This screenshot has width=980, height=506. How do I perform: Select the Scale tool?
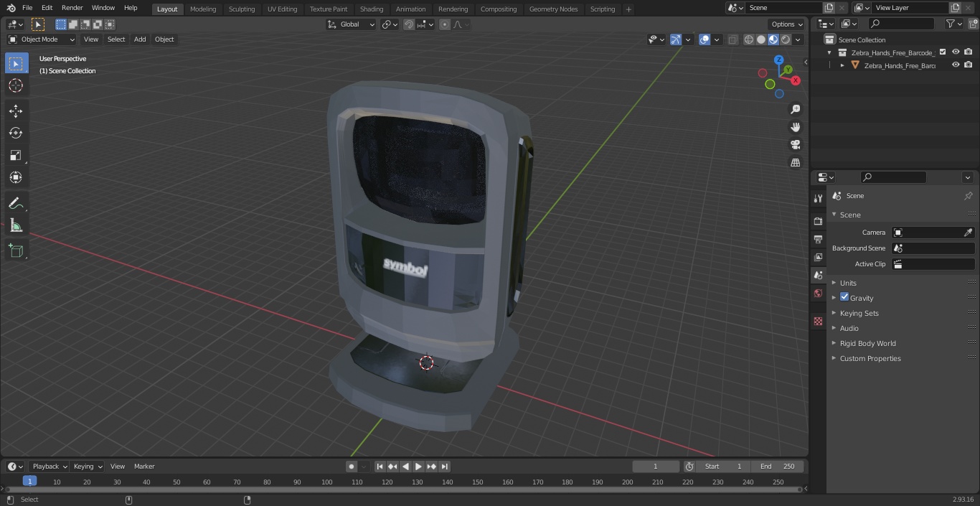pyautogui.click(x=16, y=155)
